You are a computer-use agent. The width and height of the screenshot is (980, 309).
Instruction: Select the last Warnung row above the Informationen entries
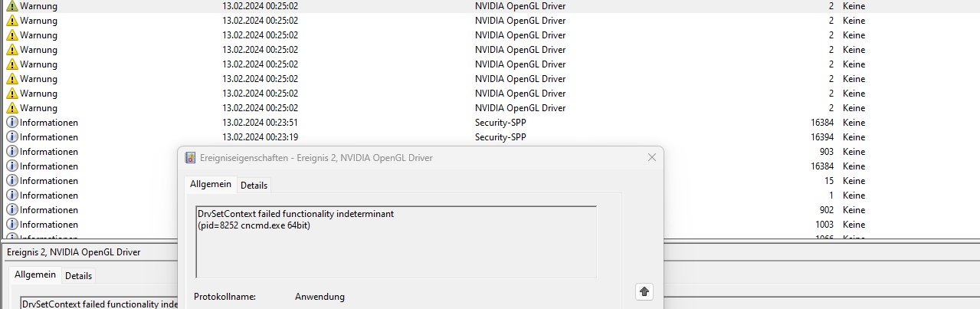[490, 108]
